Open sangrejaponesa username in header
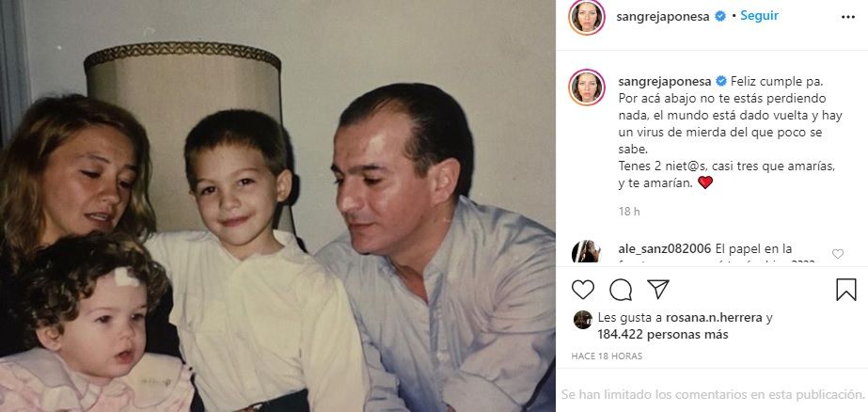Screen dimensions: 868x412 [663, 17]
